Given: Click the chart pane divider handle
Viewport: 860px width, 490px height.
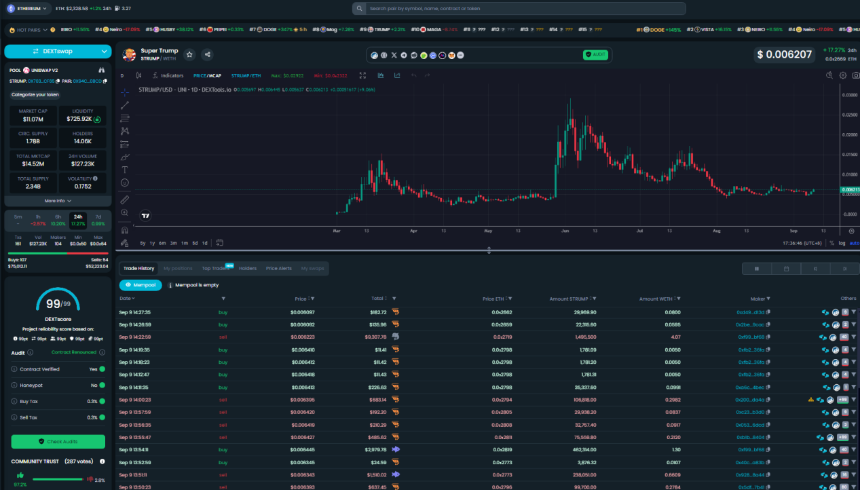Looking at the screenshot, I should [x=489, y=251].
